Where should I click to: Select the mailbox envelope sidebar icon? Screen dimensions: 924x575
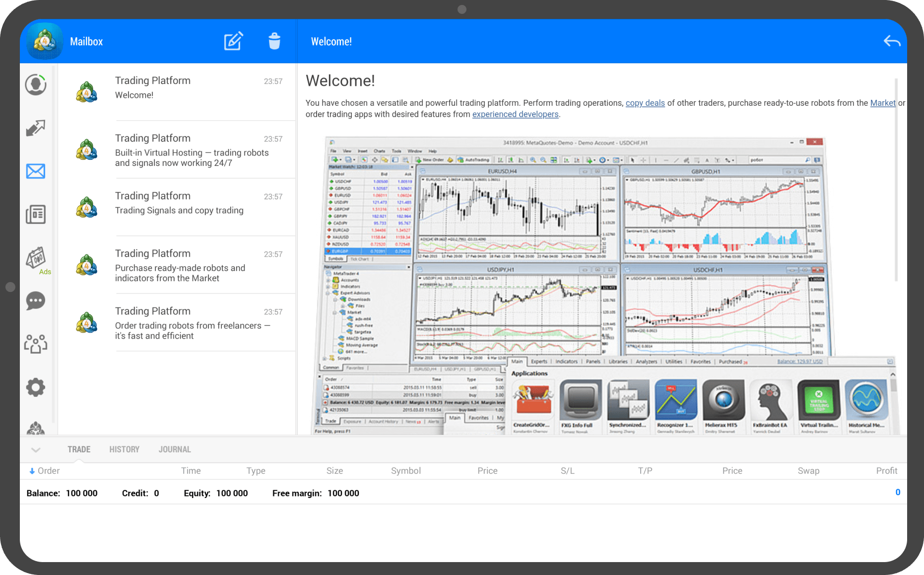click(36, 171)
